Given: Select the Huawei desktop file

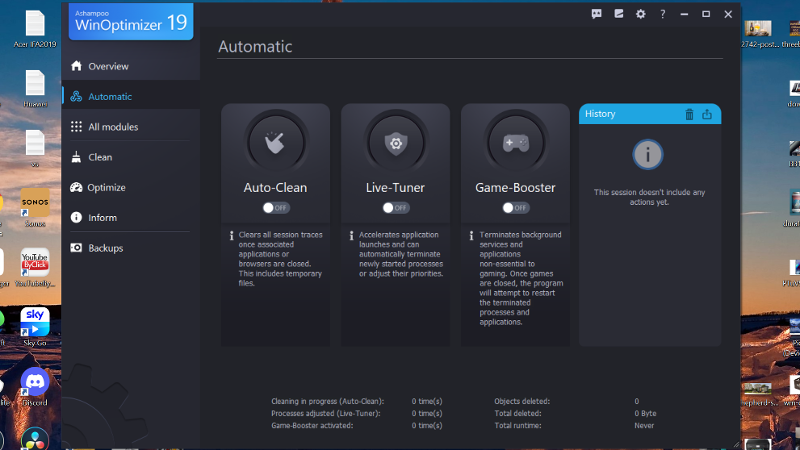Looking at the screenshot, I should [35, 88].
